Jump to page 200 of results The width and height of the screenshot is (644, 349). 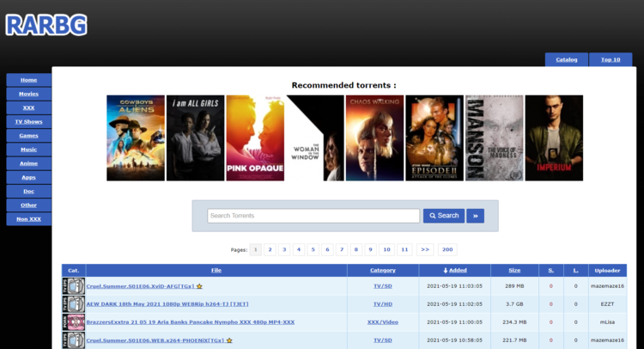(447, 249)
